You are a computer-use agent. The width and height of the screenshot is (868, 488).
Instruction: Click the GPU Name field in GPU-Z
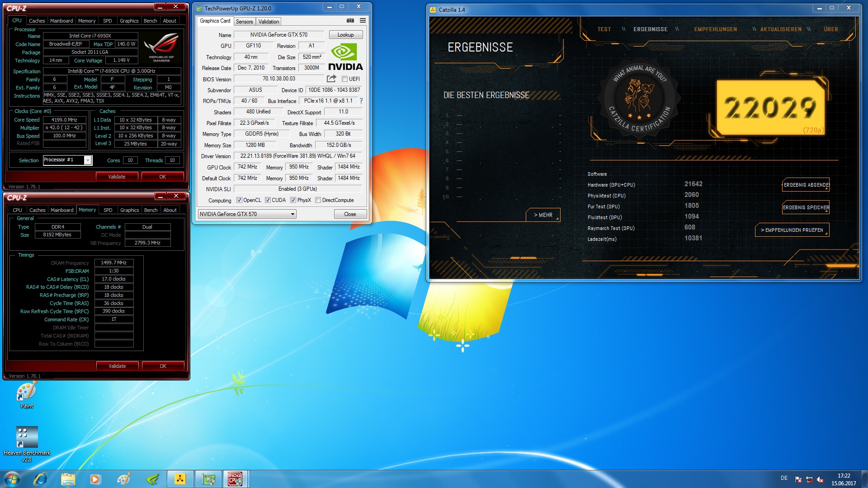[x=279, y=35]
